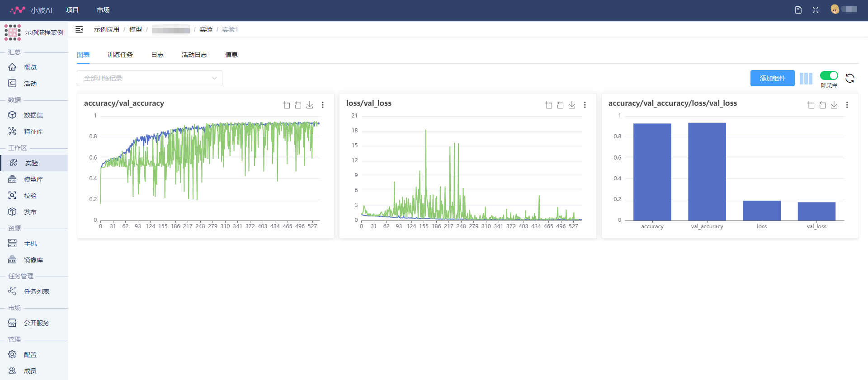Screen dimensions: 868x380
Task: Go to 实验 breadcrumb link
Action: tap(206, 29)
